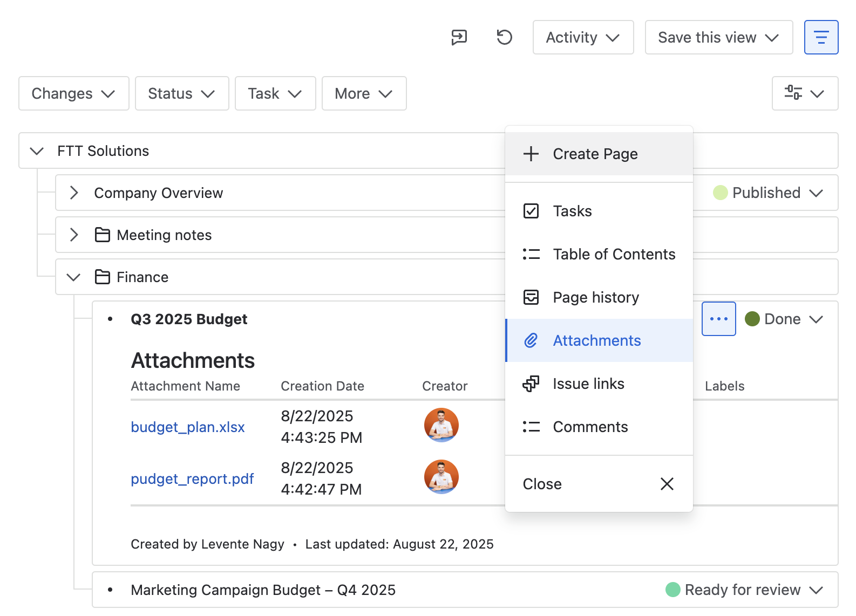
Task: Open the budget_plan.xlsx attachment link
Action: coord(187,427)
